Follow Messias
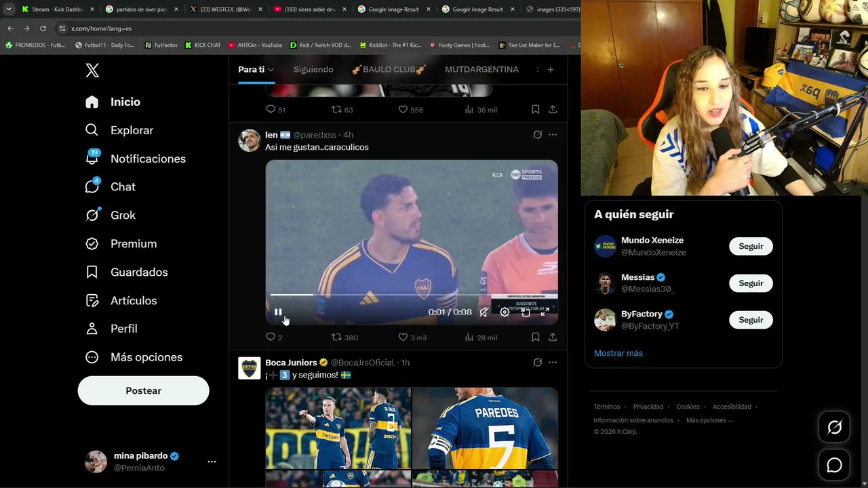 pyautogui.click(x=751, y=283)
